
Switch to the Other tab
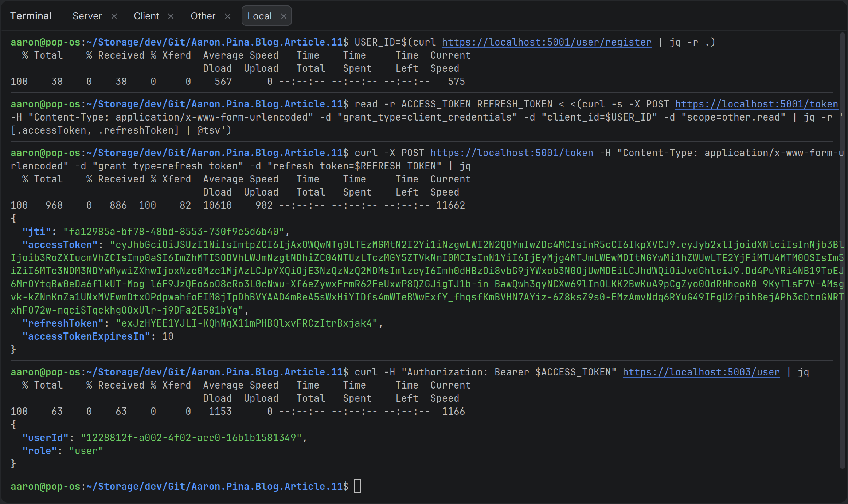click(x=203, y=16)
